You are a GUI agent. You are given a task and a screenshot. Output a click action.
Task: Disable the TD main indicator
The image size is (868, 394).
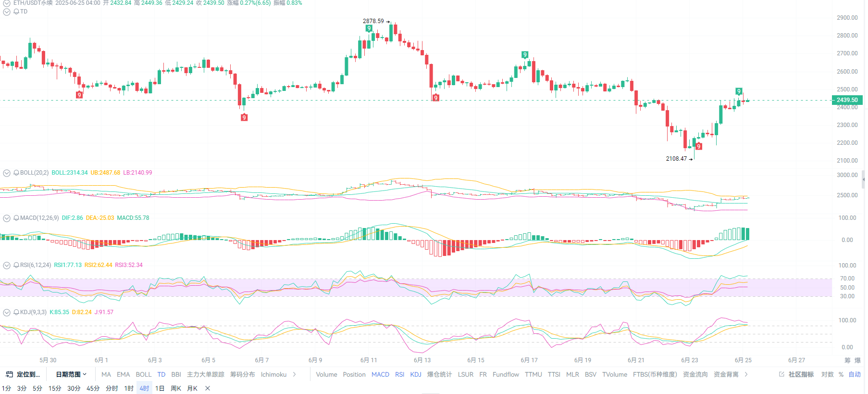click(161, 374)
